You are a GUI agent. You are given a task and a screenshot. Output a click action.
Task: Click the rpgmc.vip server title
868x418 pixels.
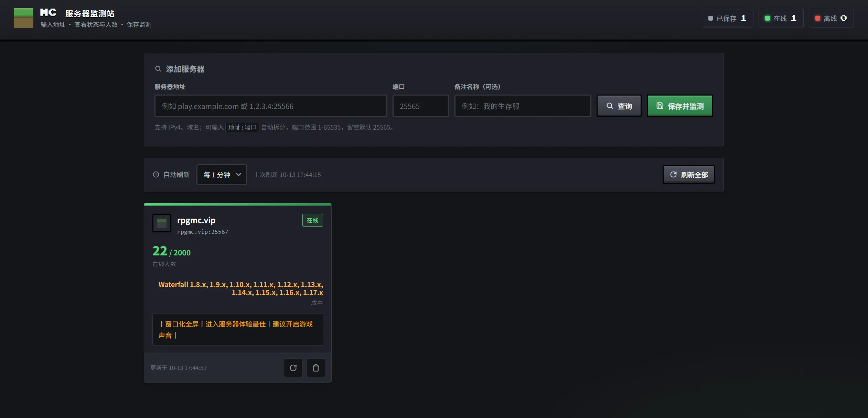(196, 220)
